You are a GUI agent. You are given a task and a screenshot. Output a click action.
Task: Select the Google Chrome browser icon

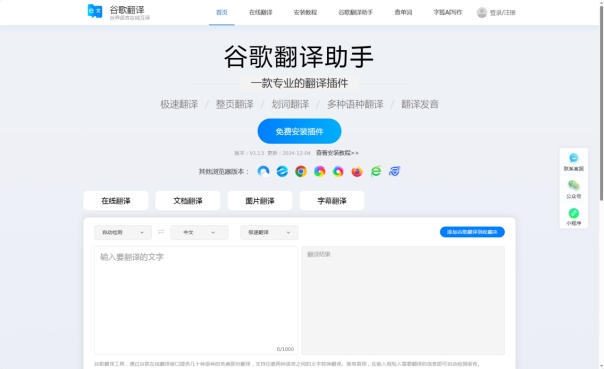coord(301,171)
